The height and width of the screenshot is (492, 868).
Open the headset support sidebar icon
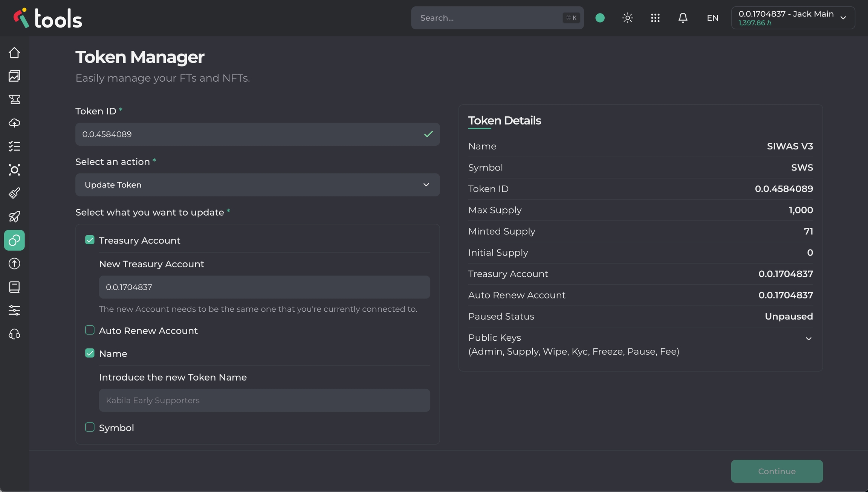[14, 334]
